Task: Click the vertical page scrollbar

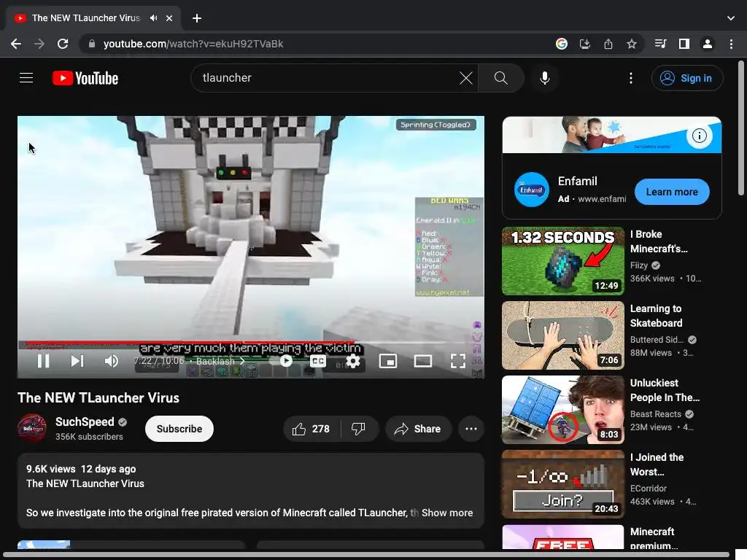Action: pyautogui.click(x=740, y=128)
